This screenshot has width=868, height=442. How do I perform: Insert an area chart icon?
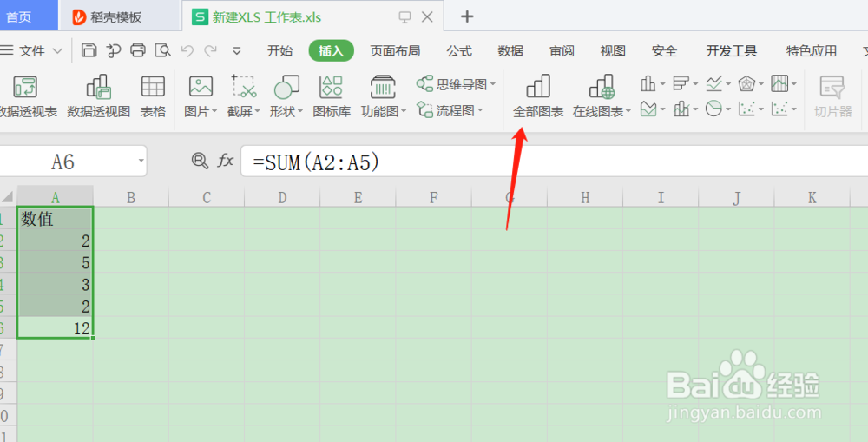648,109
